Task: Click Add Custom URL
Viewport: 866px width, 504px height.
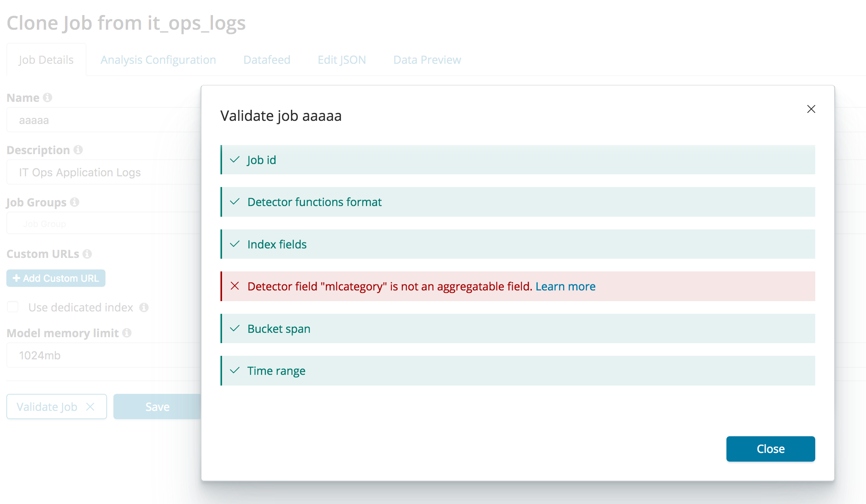Action: (x=56, y=278)
